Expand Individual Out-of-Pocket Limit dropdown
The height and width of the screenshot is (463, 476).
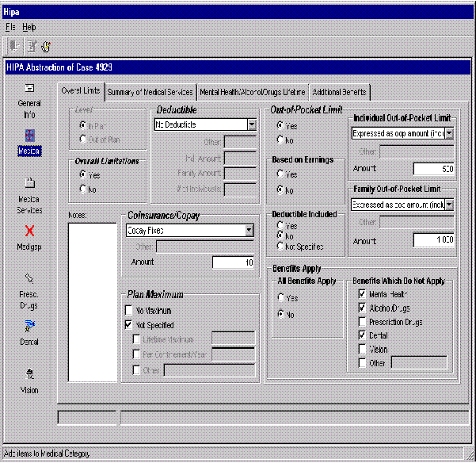450,133
